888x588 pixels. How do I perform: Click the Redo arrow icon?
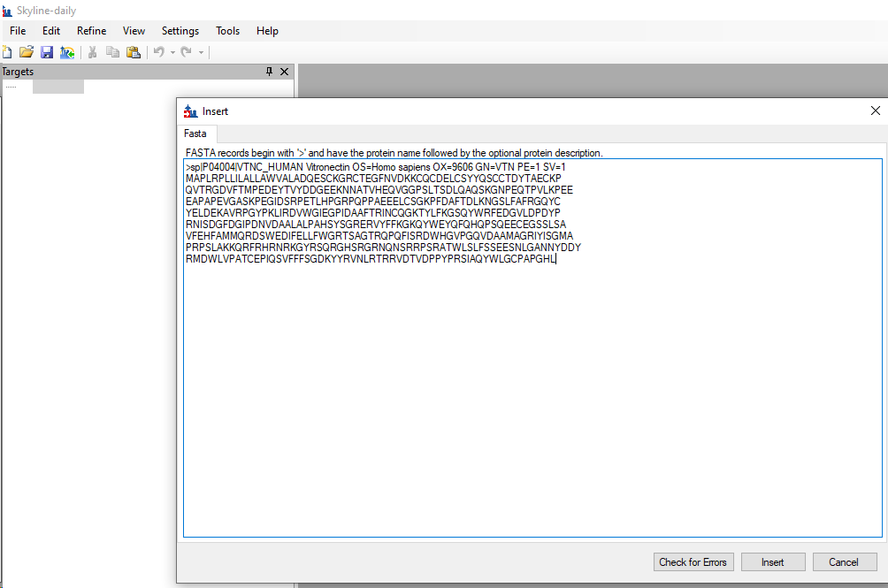point(187,52)
